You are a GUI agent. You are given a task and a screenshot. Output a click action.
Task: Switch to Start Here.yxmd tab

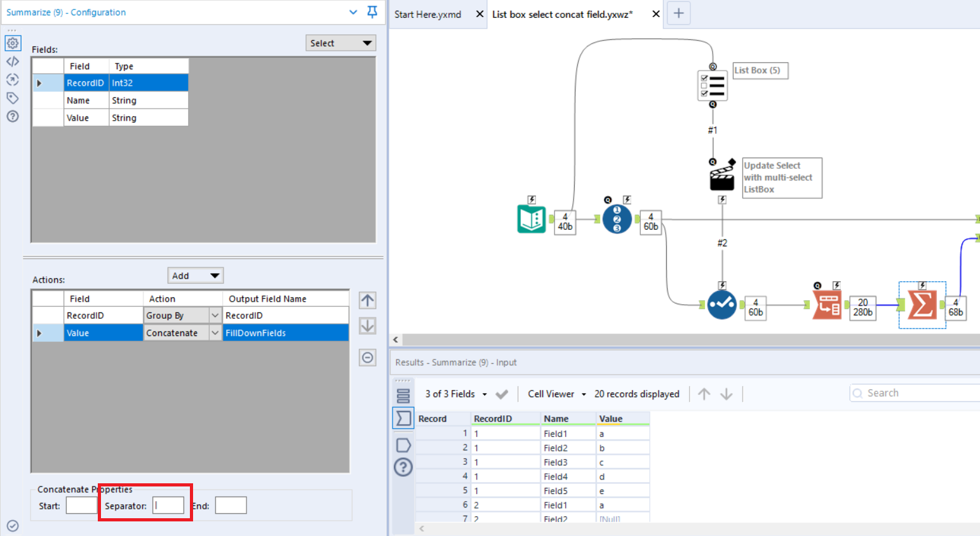[427, 14]
